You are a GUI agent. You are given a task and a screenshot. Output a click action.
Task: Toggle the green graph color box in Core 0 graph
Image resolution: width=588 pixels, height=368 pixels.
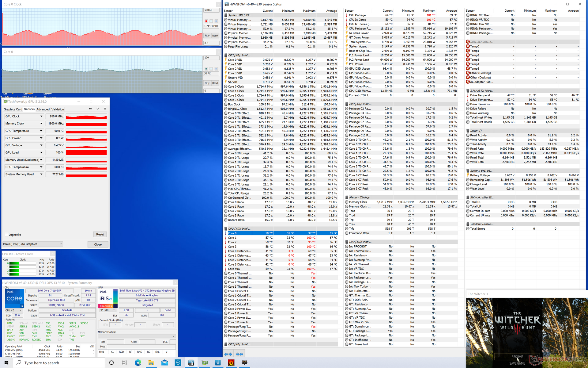pos(206,69)
